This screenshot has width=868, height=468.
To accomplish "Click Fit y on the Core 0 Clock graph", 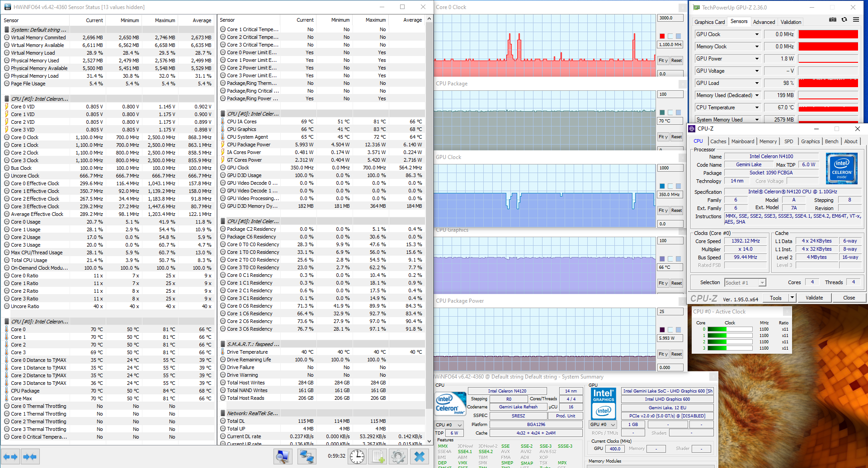I will click(x=663, y=61).
